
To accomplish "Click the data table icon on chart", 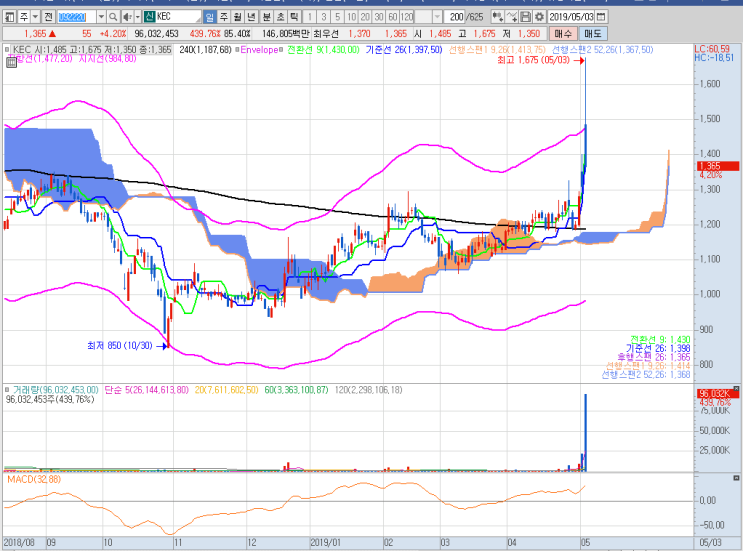I will click(11, 63).
